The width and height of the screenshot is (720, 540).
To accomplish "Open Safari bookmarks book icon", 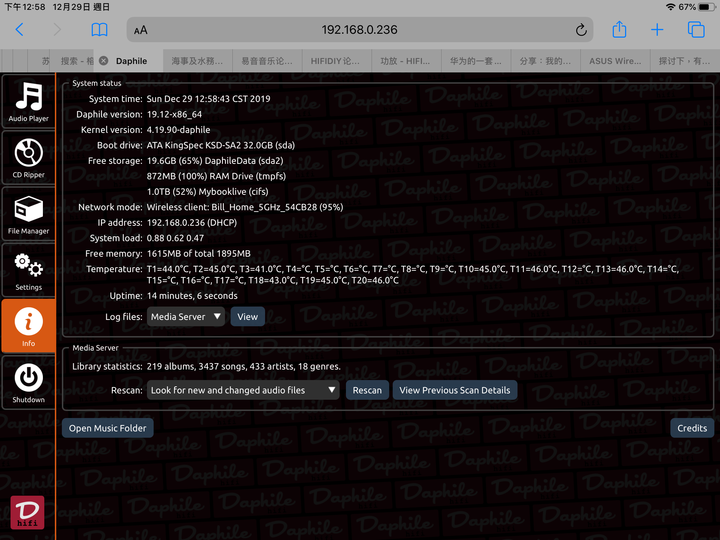I will click(x=99, y=30).
